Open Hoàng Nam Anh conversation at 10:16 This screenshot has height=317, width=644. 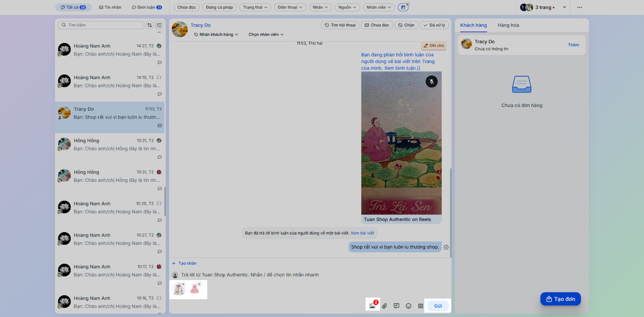[x=110, y=303]
